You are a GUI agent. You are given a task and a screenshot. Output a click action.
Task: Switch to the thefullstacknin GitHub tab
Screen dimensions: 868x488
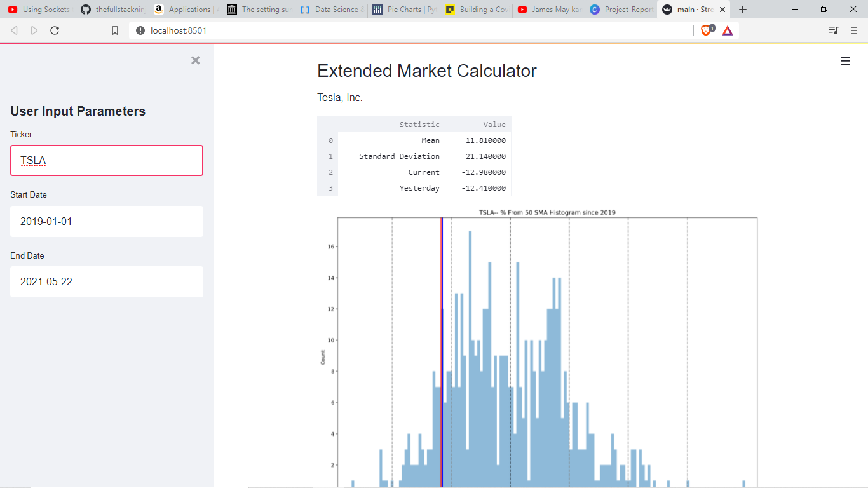(x=112, y=10)
